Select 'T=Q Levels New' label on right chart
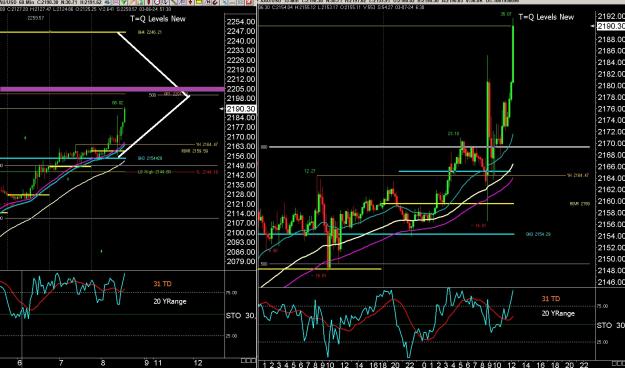The width and height of the screenshot is (625, 368). coord(546,17)
